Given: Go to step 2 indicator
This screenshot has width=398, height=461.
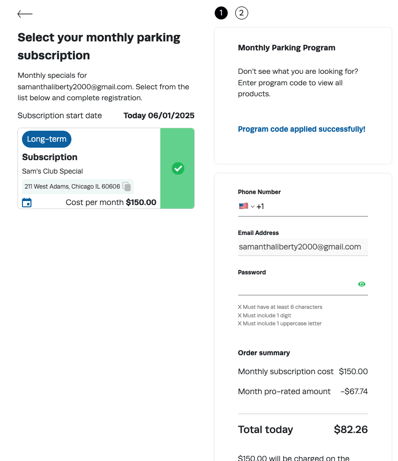Looking at the screenshot, I should (x=242, y=13).
